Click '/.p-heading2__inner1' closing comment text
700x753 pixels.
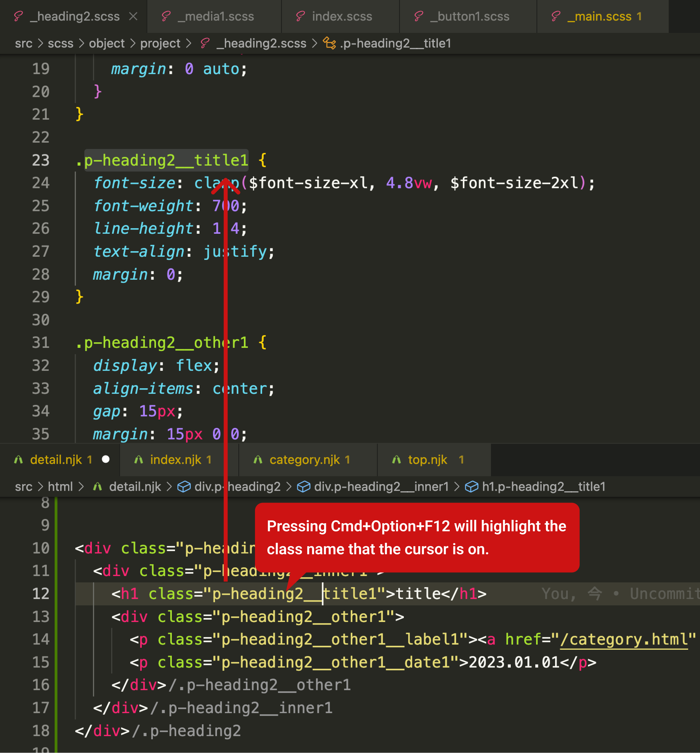coord(241,708)
